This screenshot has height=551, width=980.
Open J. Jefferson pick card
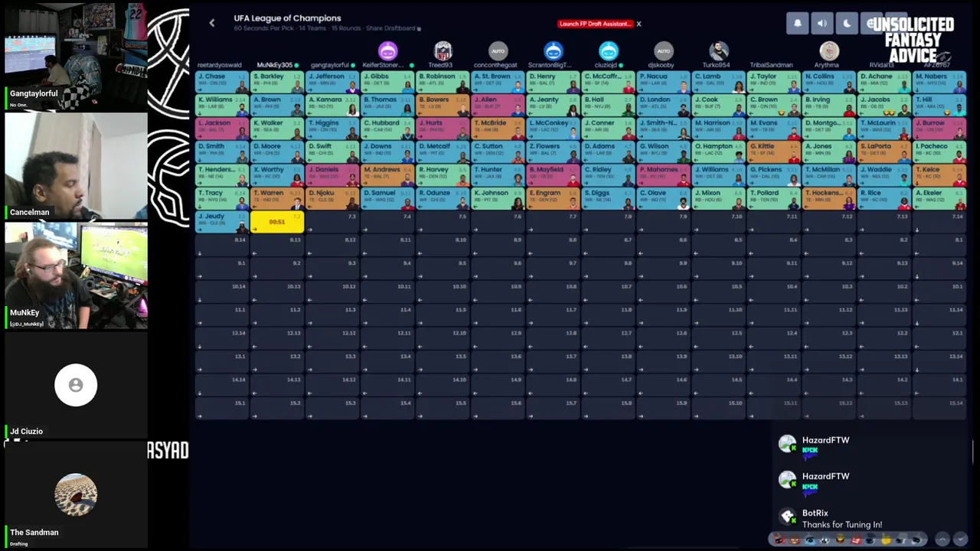point(332,81)
